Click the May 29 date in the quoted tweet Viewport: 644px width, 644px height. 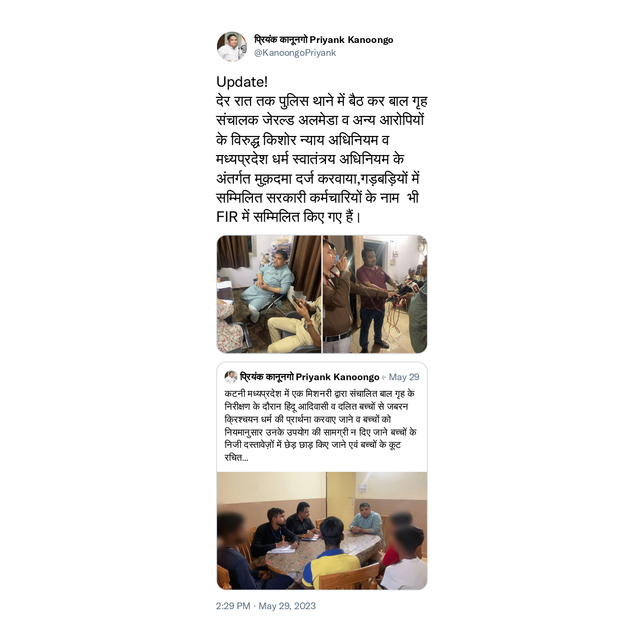(404, 377)
